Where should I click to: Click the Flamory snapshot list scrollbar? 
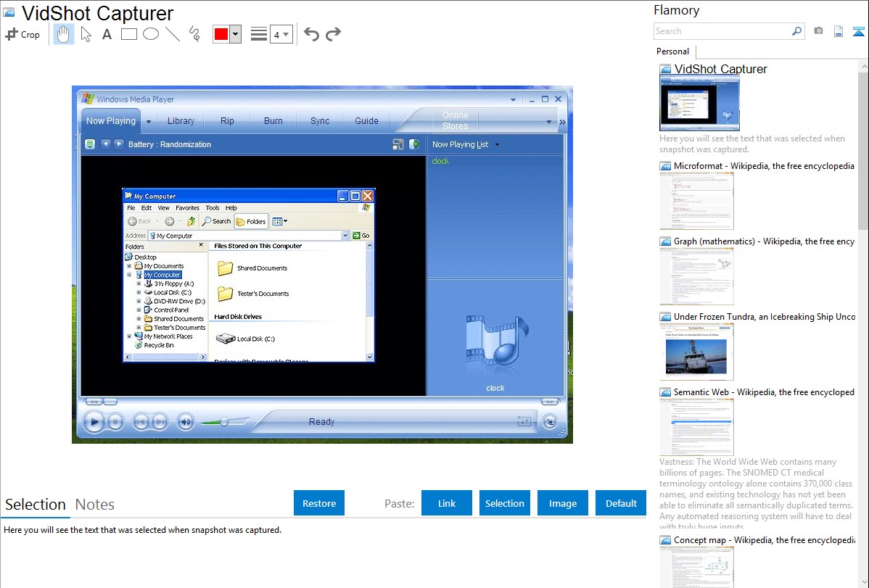point(863,149)
